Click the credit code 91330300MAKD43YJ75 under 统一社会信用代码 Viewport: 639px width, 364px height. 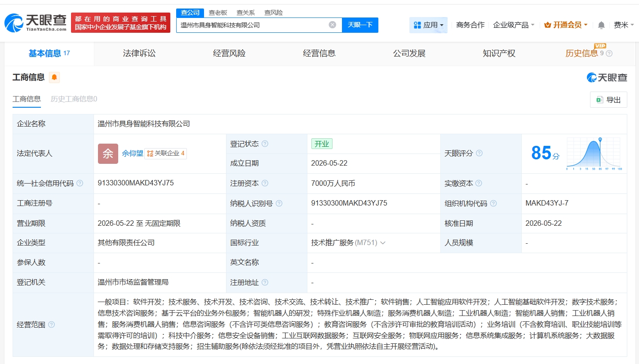(136, 183)
